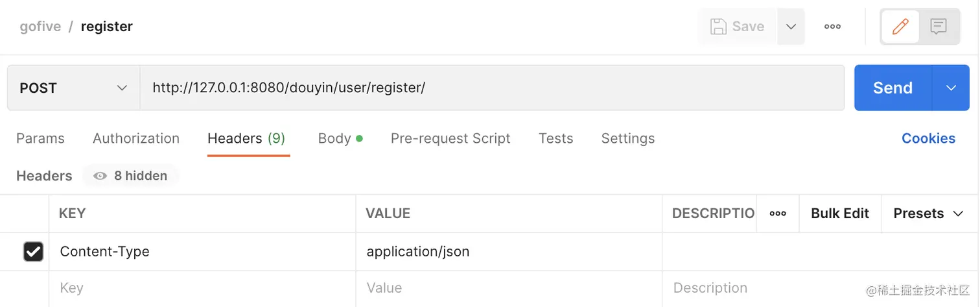This screenshot has width=980, height=307.
Task: Switch to the Params tab
Action: coord(40,138)
